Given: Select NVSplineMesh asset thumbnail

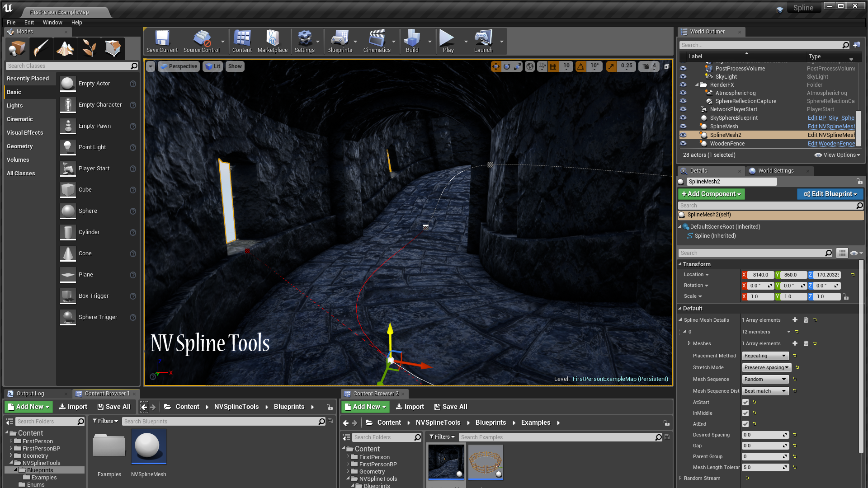Looking at the screenshot, I should click(x=149, y=446).
